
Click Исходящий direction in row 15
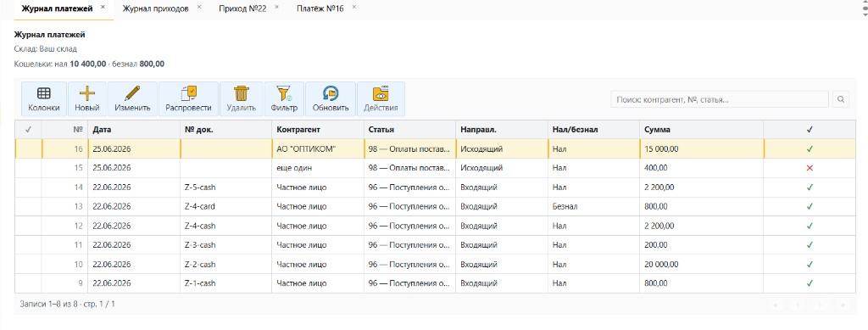pos(502,168)
